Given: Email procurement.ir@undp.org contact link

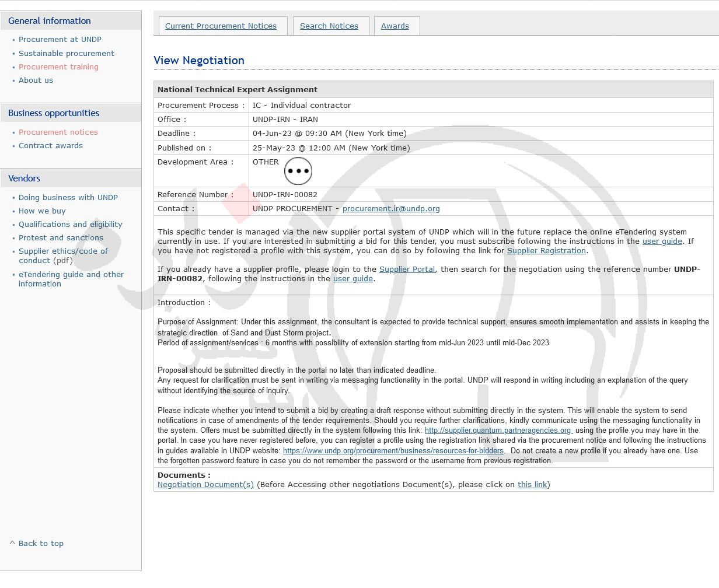Looking at the screenshot, I should [390, 209].
